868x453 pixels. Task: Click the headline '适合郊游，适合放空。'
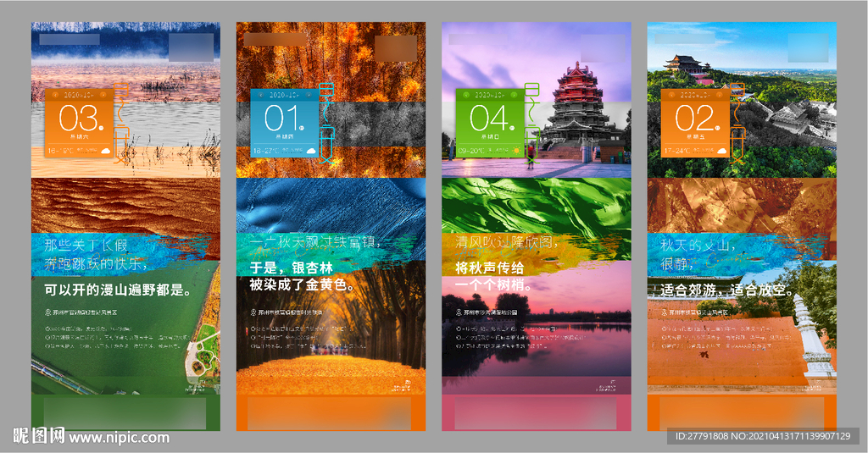(721, 290)
